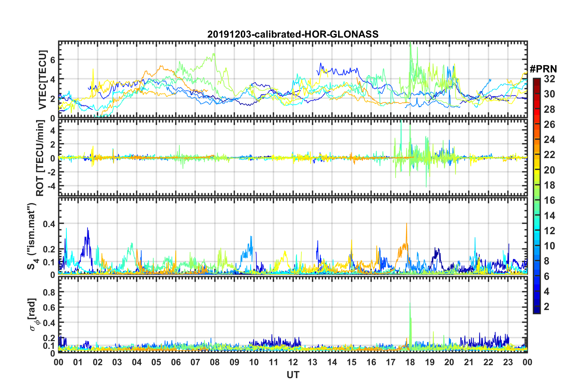Viewport: 586px width, 392px height.
Task: Click the #PRN colorbar title
Action: coord(543,68)
